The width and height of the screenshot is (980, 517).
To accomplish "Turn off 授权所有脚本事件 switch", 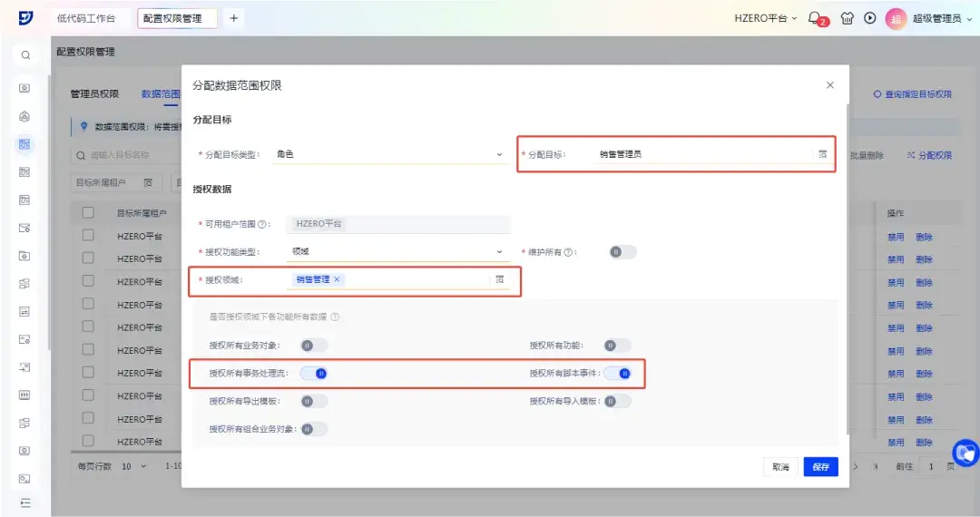I will pos(618,374).
